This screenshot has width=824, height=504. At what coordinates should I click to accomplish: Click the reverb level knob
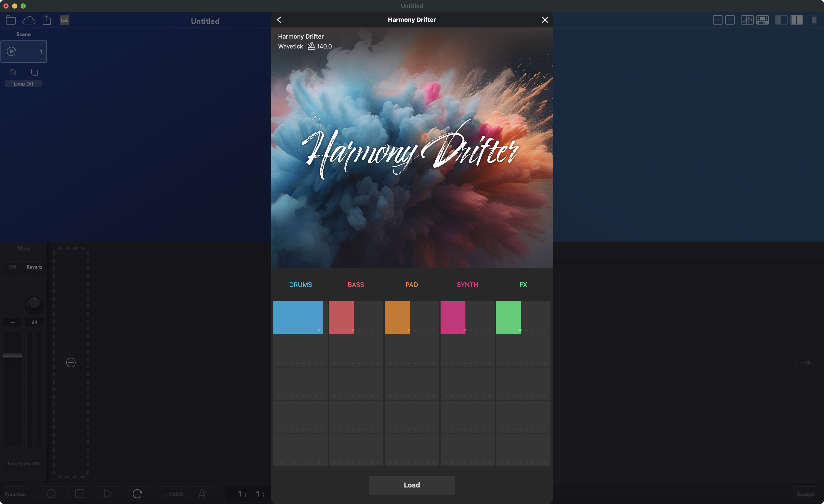pos(34,305)
